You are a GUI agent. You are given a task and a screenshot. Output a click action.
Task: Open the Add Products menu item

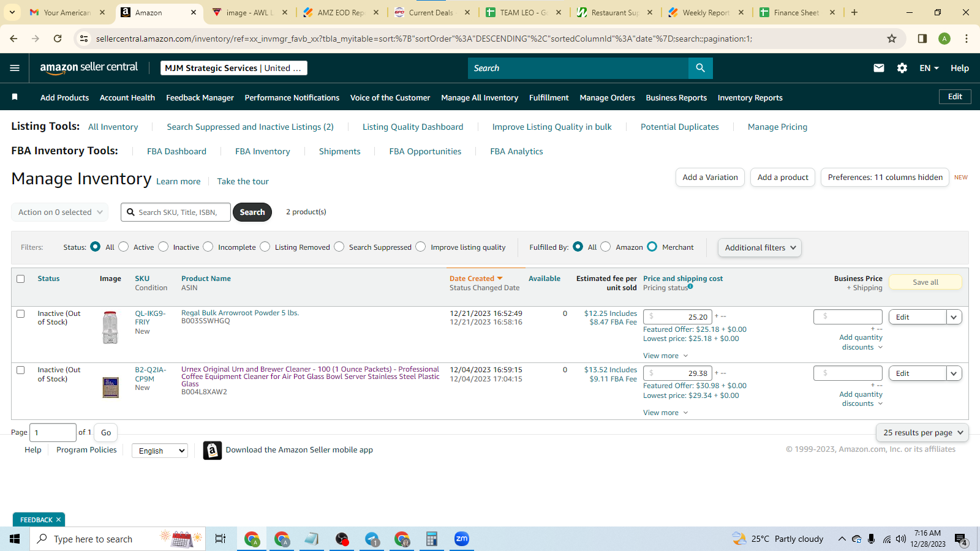[x=64, y=97]
